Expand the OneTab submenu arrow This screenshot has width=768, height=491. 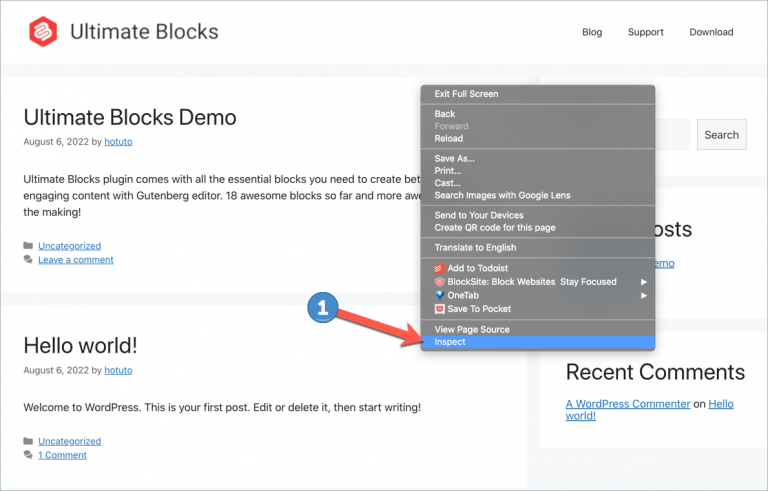[644, 295]
